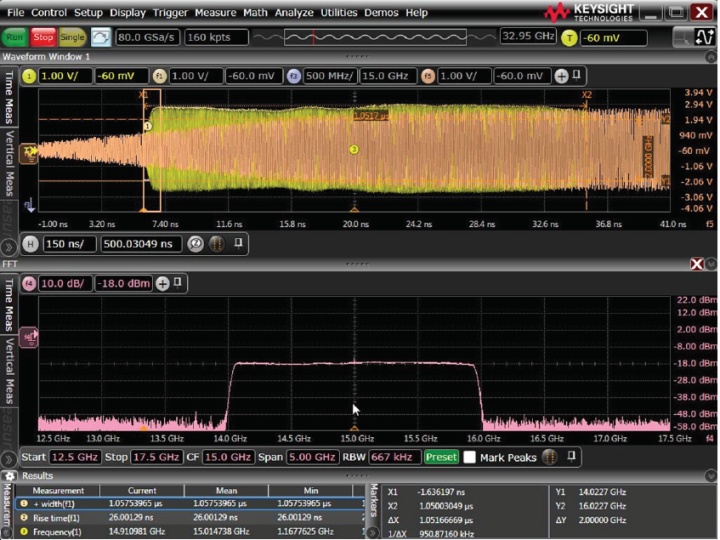Edit FFT Span 5.00 GHz field
The height and width of the screenshot is (540, 720).
(312, 457)
